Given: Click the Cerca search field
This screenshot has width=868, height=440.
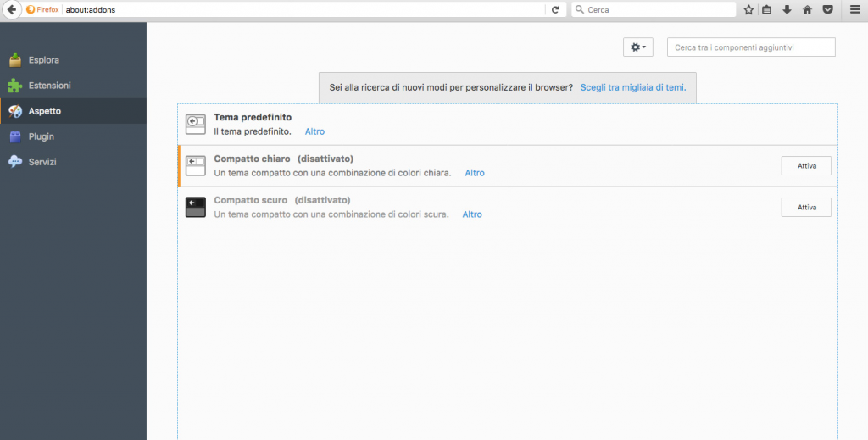Looking at the screenshot, I should (x=654, y=9).
